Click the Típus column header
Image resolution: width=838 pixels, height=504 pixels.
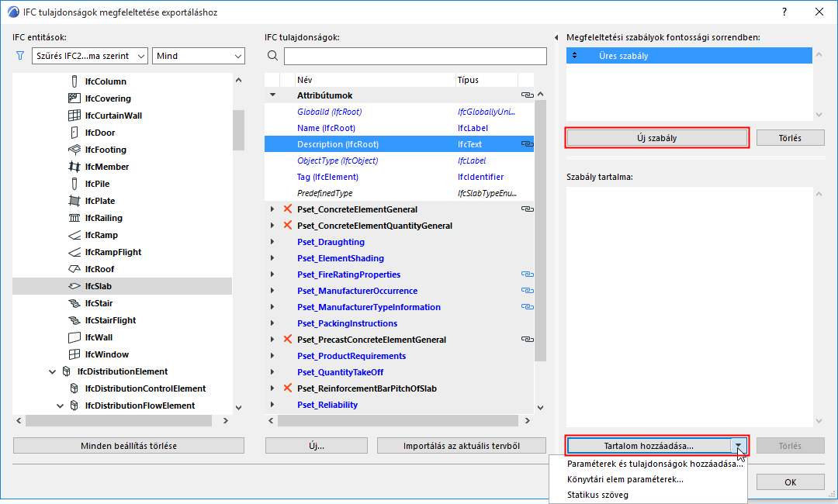click(x=487, y=80)
